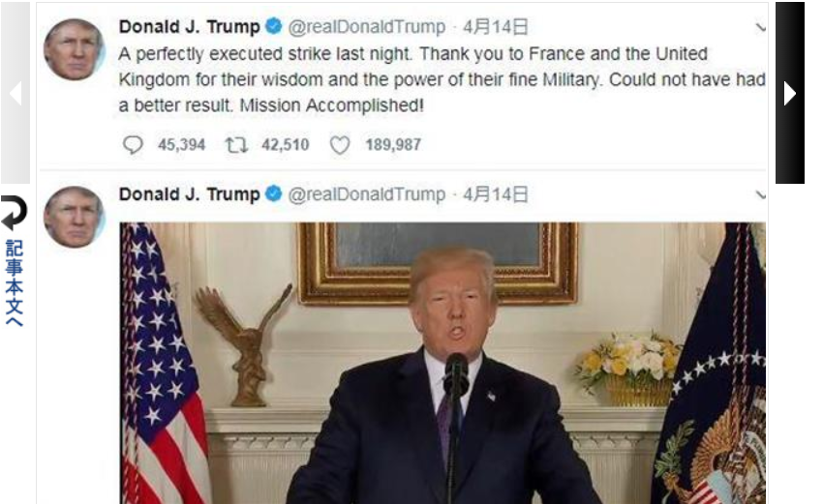This screenshot has width=823, height=504.
Task: Expand second tweet's chevron menu
Action: [x=760, y=195]
